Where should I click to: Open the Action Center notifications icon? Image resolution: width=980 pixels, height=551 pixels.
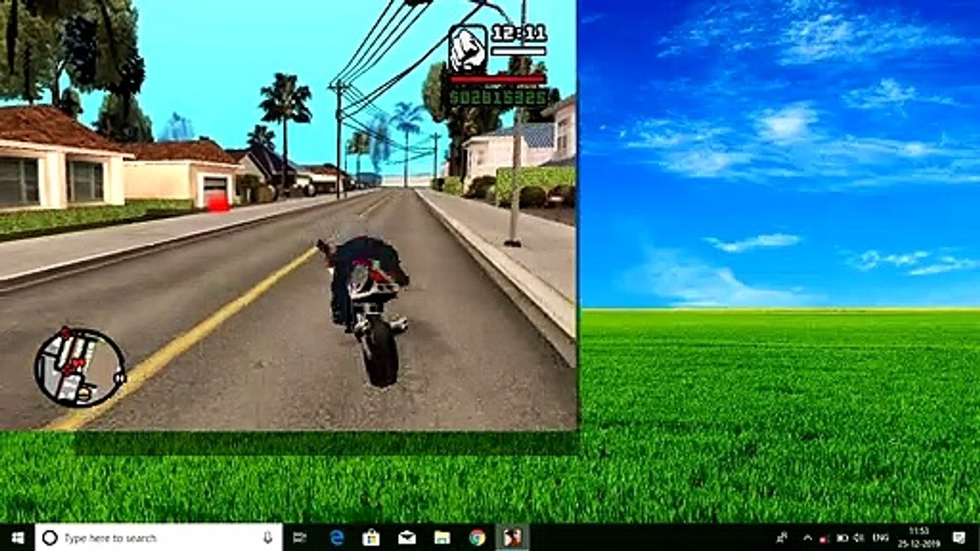[959, 537]
